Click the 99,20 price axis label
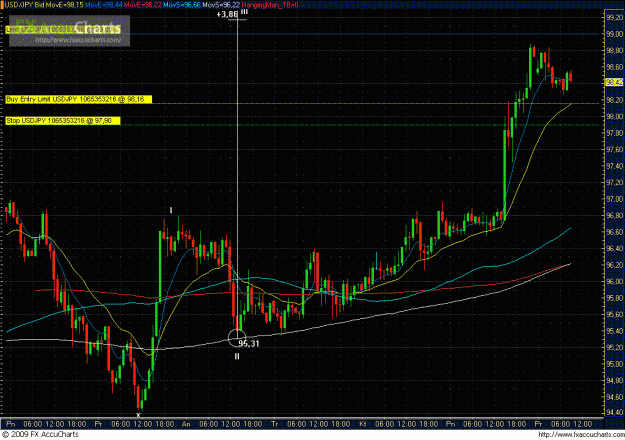Viewport: 625px width, 440px height. (x=614, y=18)
